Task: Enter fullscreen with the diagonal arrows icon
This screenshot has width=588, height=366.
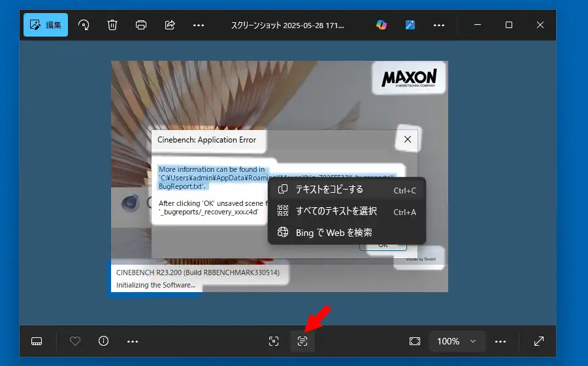Action: [x=539, y=341]
